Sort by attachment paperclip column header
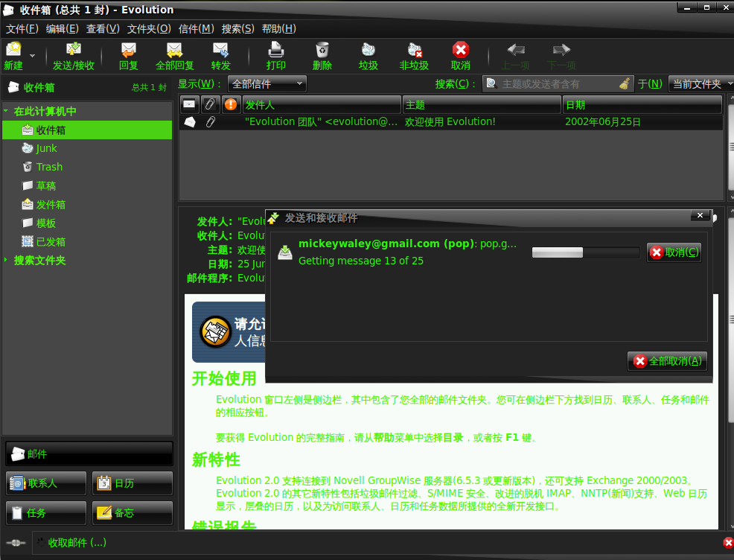734x560 pixels. pyautogui.click(x=210, y=104)
